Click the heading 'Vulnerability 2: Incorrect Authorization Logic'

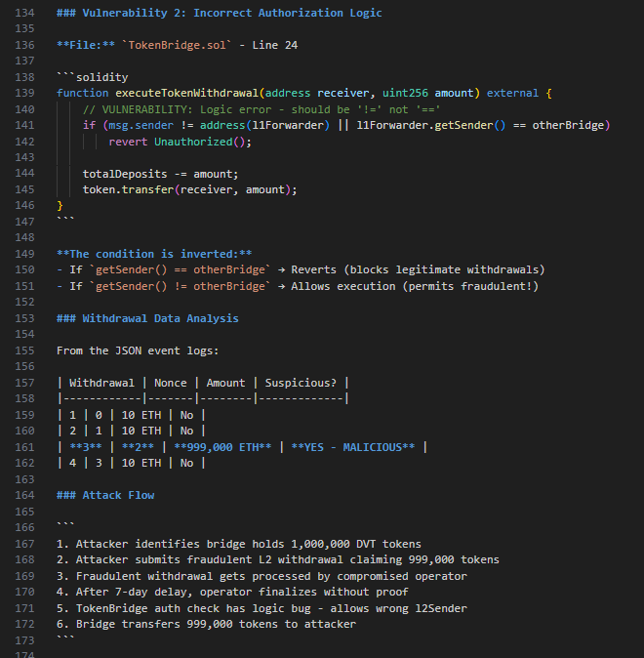[x=232, y=13]
